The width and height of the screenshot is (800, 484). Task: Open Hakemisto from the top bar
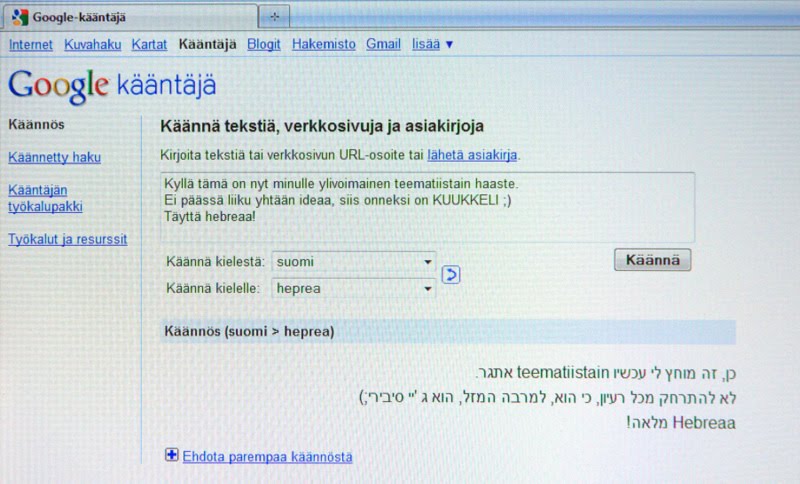323,44
